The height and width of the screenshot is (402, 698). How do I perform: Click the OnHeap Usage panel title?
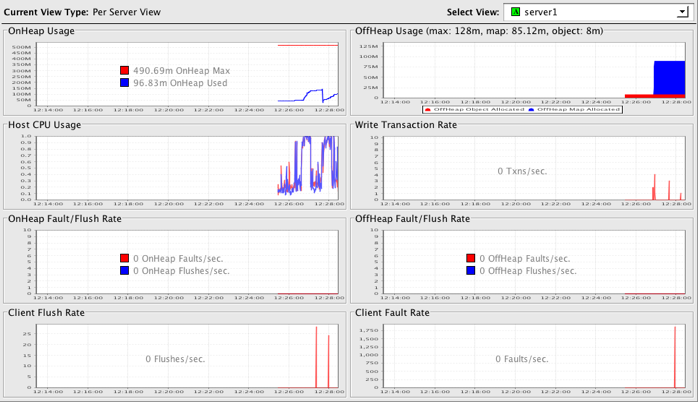click(41, 31)
